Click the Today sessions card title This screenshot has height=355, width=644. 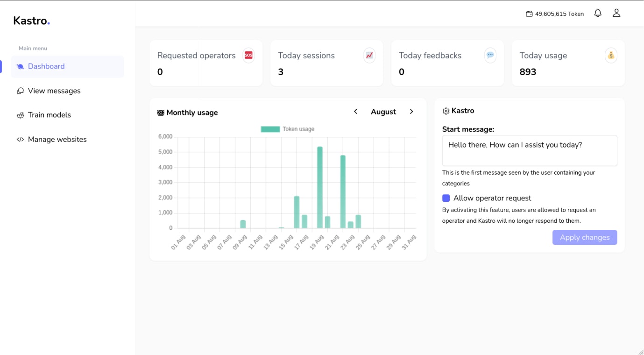pyautogui.click(x=306, y=56)
